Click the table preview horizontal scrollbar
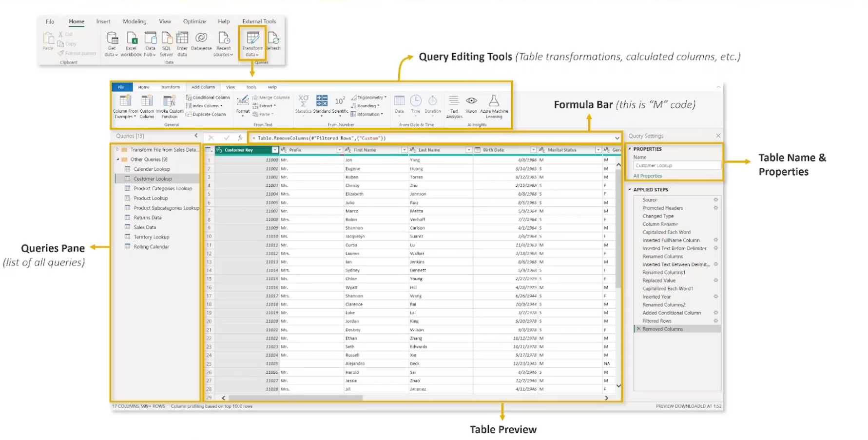This screenshot has width=868, height=440. pyautogui.click(x=295, y=398)
